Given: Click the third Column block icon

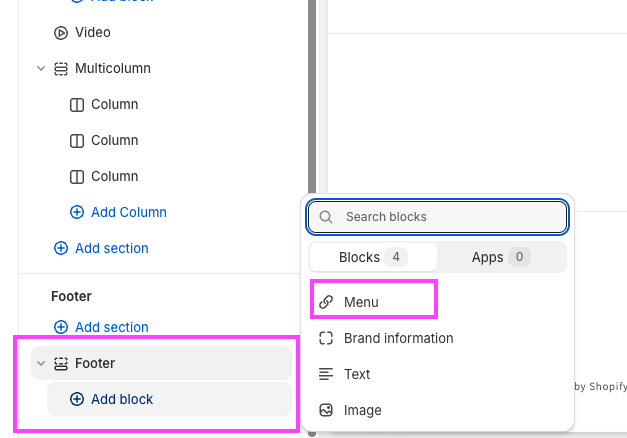Looking at the screenshot, I should pos(77,177).
